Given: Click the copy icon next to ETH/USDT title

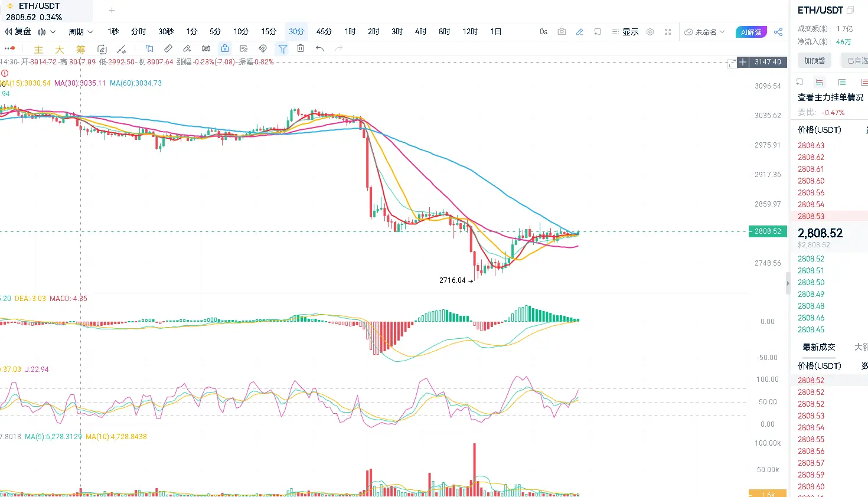Looking at the screenshot, I should [x=850, y=10].
